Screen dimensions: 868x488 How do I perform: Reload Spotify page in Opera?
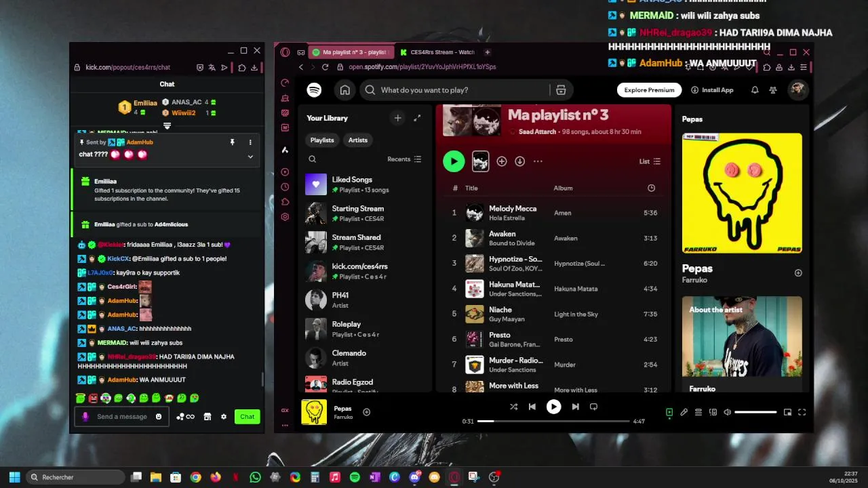[325, 67]
